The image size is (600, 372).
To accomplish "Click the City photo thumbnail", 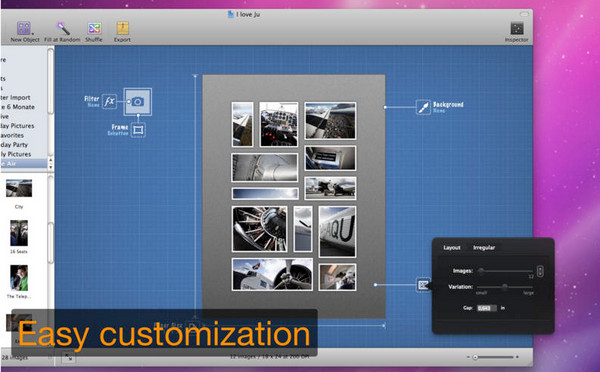I will [x=19, y=188].
